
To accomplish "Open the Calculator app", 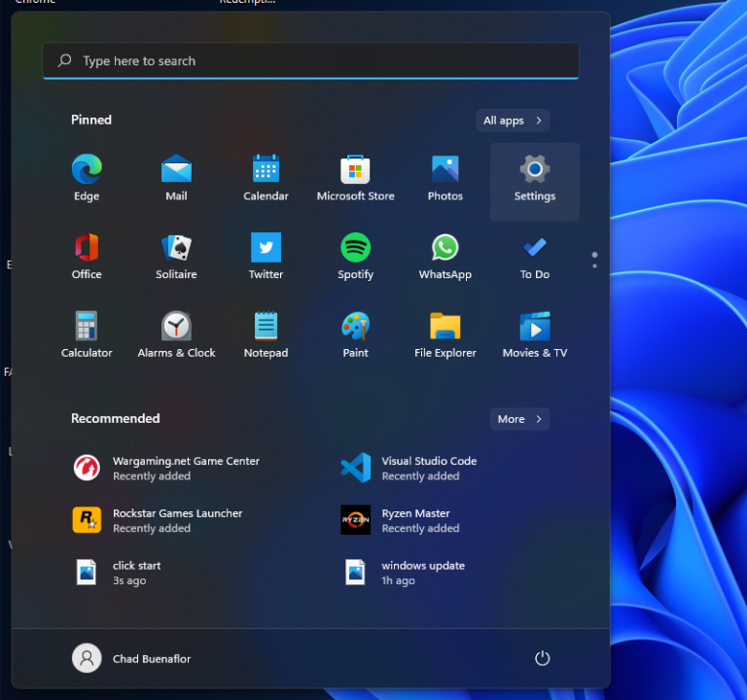I will [x=87, y=334].
